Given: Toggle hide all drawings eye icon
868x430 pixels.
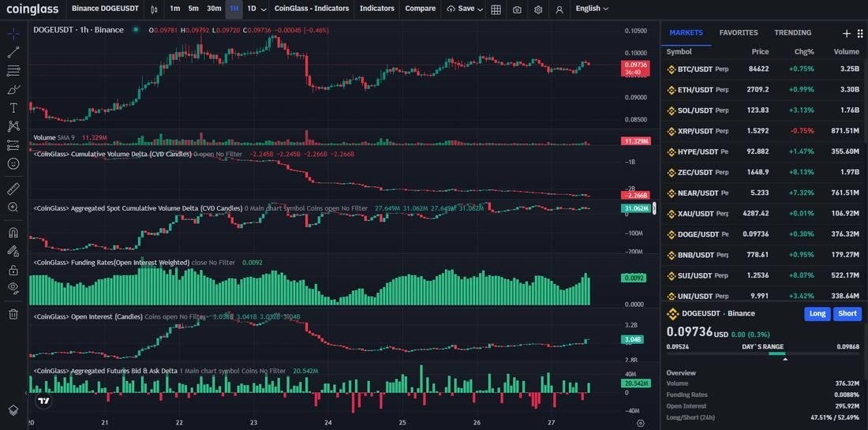Looking at the screenshot, I should (13, 287).
